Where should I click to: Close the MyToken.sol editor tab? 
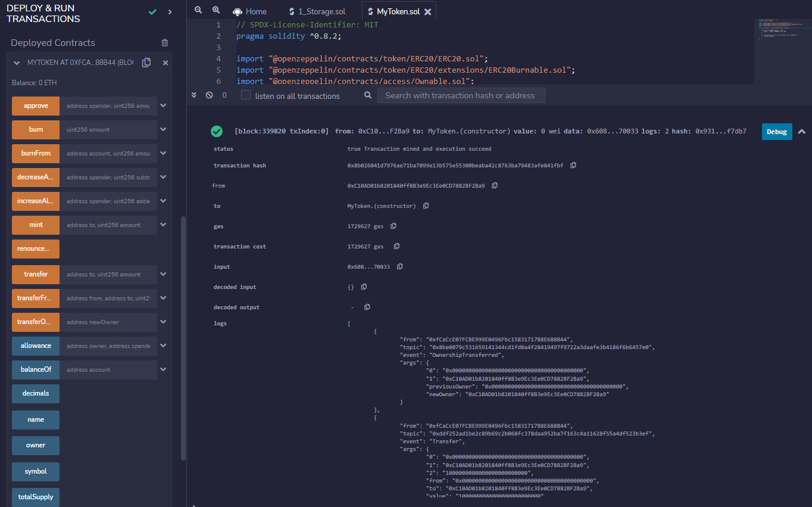427,11
